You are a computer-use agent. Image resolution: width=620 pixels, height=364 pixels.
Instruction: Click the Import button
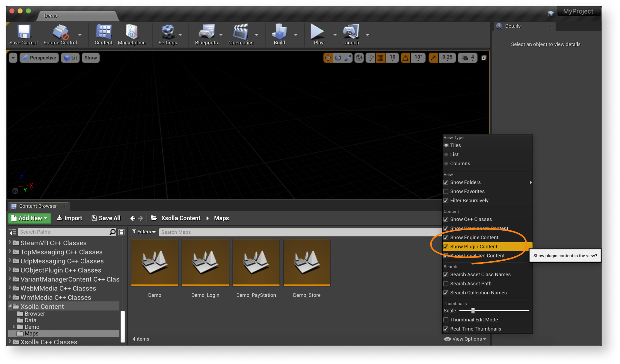click(x=69, y=218)
